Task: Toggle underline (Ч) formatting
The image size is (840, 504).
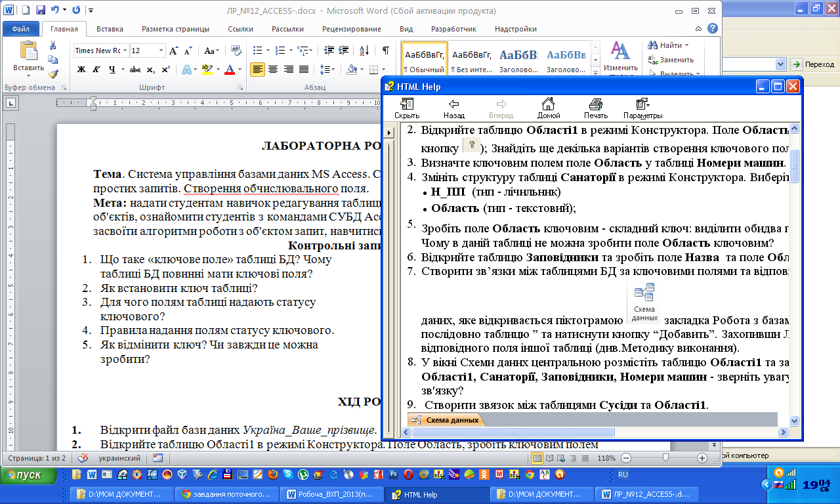Action: [x=112, y=70]
